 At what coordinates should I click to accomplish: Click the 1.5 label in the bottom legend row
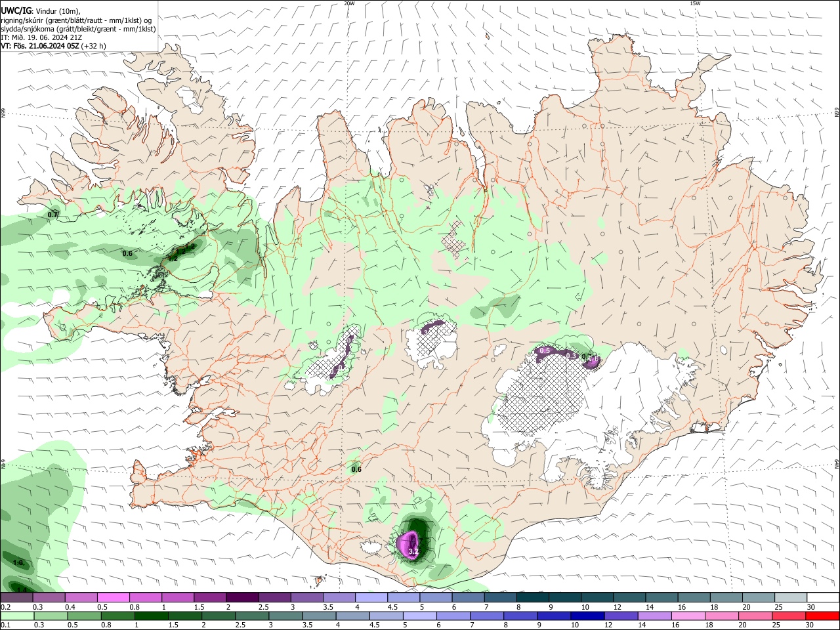tap(173, 625)
